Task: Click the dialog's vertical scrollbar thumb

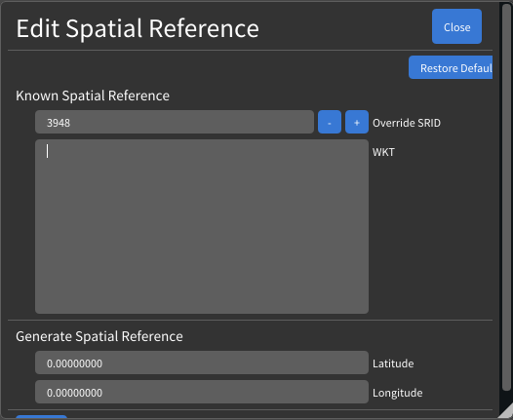Action: coord(506,196)
